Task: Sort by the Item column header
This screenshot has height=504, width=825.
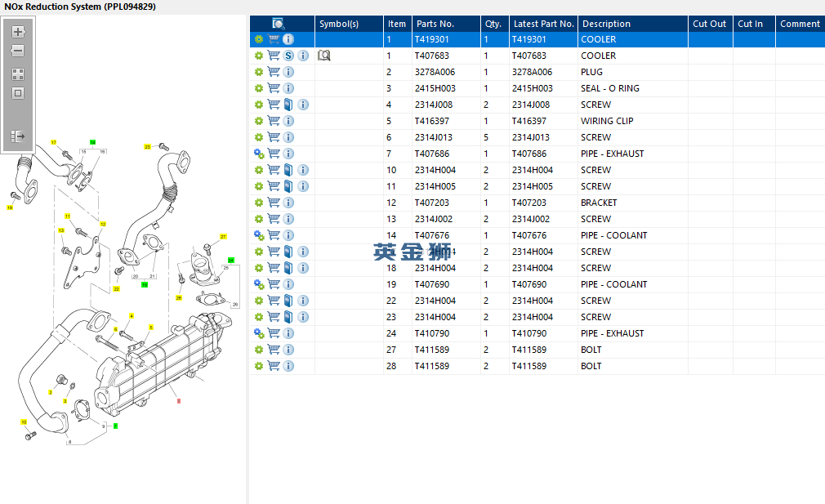Action: 397,24
